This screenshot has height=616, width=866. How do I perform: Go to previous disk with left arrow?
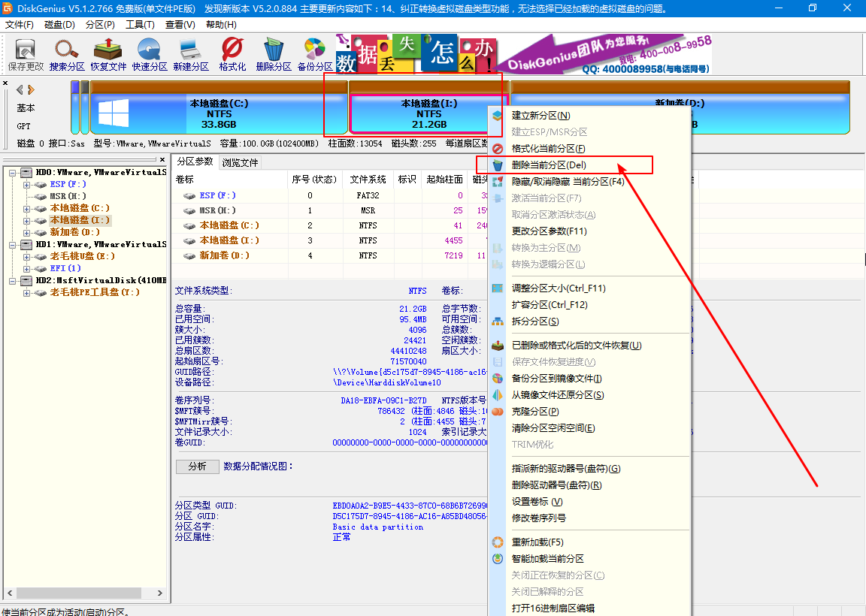20,89
